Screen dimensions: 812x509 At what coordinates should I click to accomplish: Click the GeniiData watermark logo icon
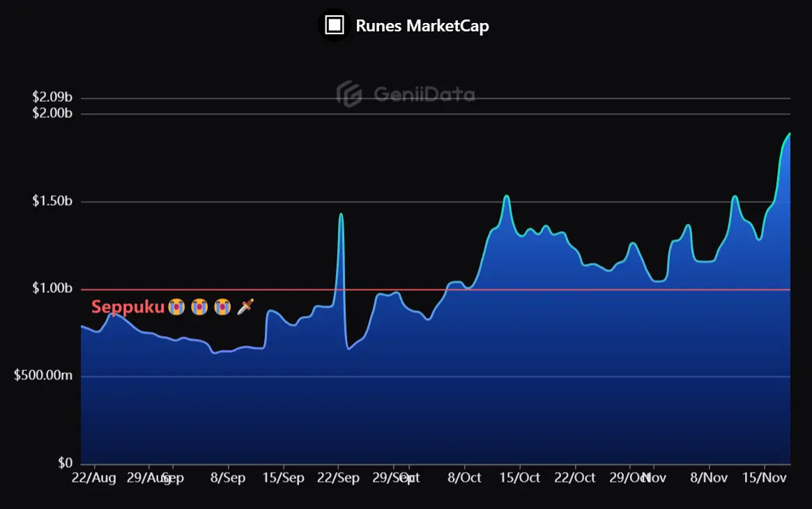pos(348,93)
